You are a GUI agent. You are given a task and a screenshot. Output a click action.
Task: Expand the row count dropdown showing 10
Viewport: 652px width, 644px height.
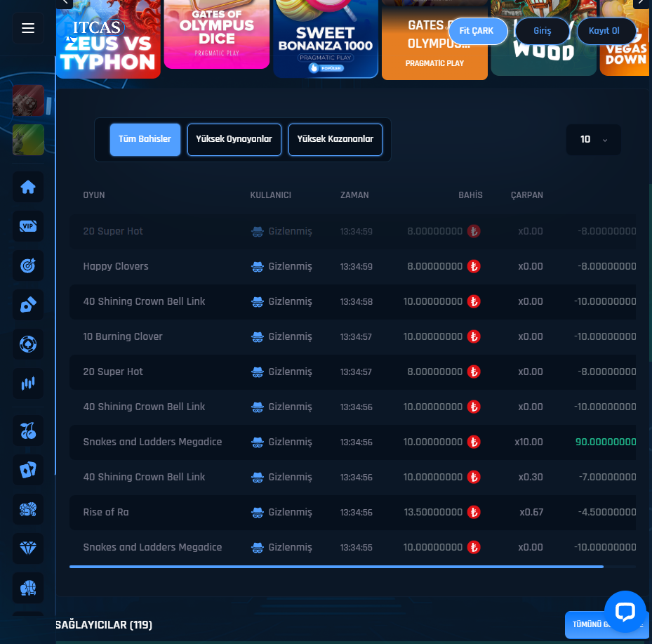(593, 140)
